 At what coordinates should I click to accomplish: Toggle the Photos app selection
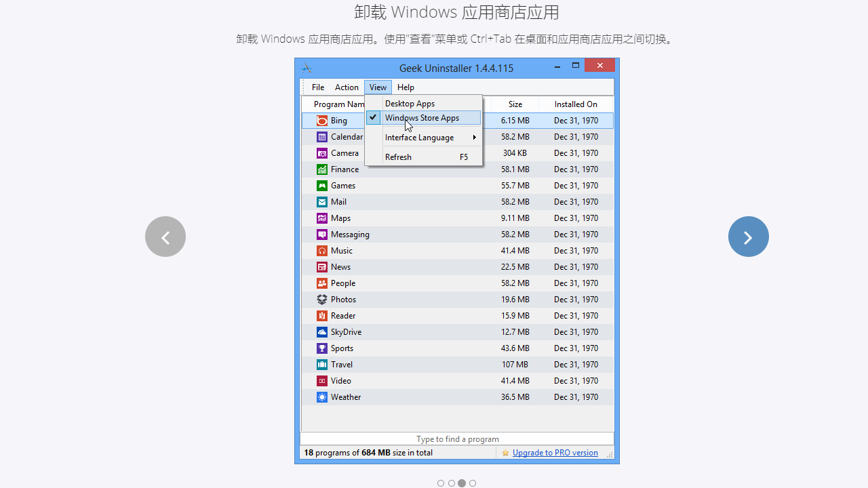point(321,300)
